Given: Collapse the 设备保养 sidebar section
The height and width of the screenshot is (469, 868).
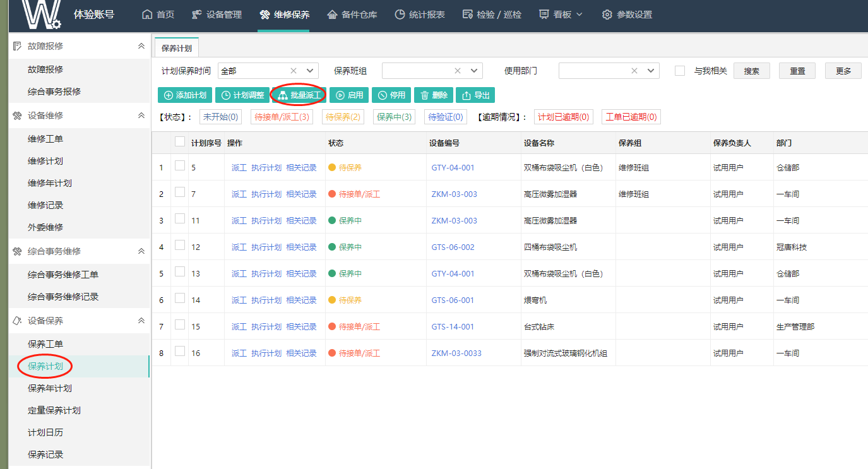Looking at the screenshot, I should pos(141,321).
